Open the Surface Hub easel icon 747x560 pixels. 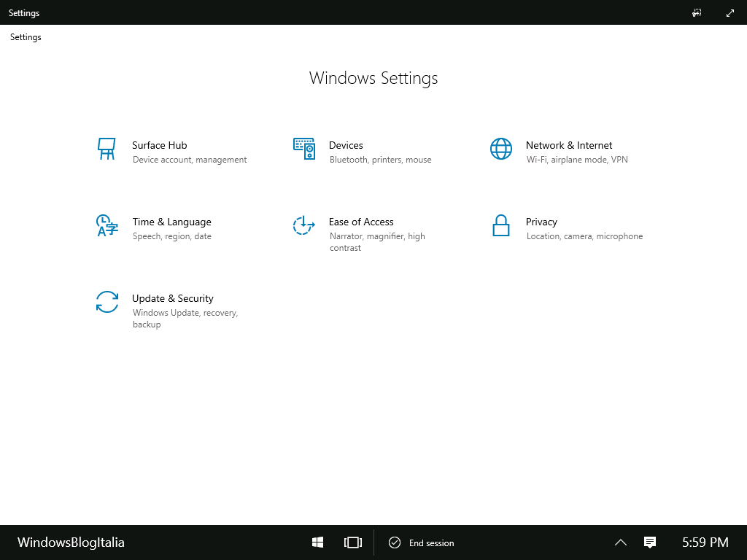tap(107, 149)
